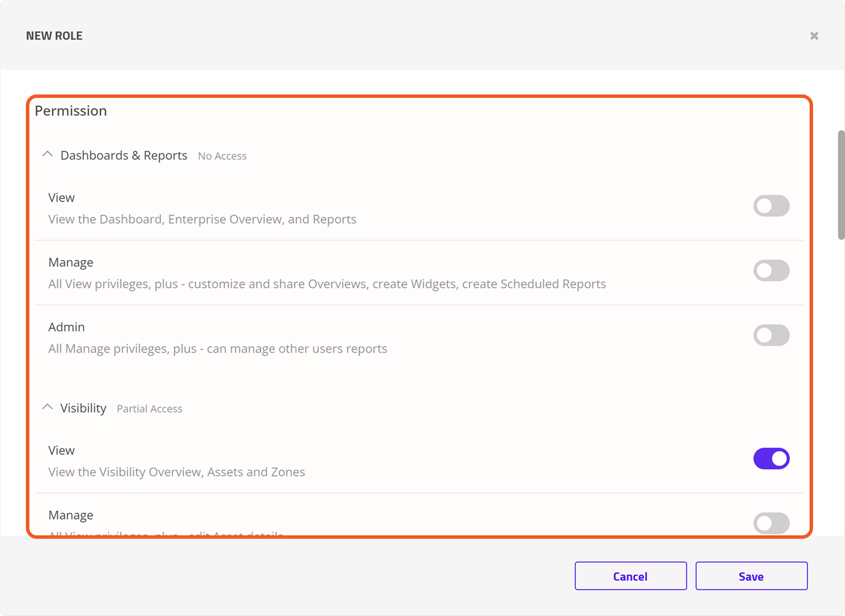Close the New Role dialog
845x616 pixels.
point(814,36)
